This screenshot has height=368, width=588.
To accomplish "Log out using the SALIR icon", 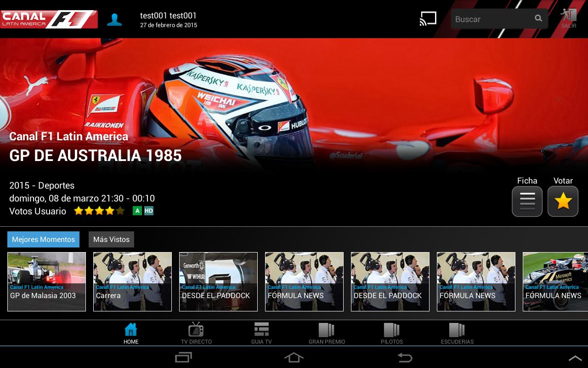I will coord(568,18).
